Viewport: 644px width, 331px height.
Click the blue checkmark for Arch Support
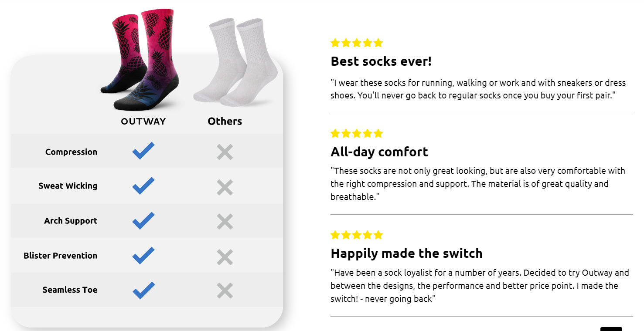click(143, 220)
